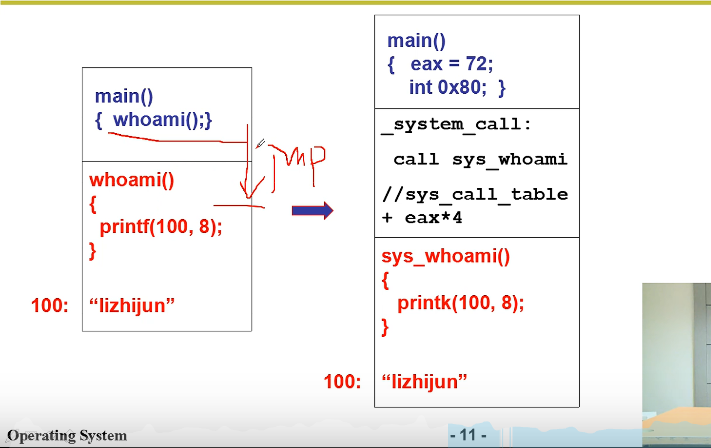The height and width of the screenshot is (448, 711).
Task: Click 'main()' heading in right box
Action: pos(416,41)
